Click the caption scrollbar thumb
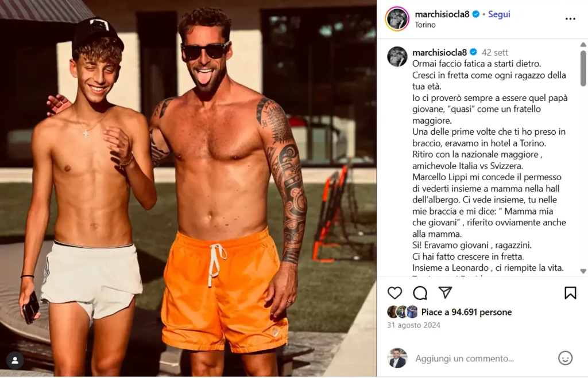This screenshot has height=378, width=588. pyautogui.click(x=583, y=68)
